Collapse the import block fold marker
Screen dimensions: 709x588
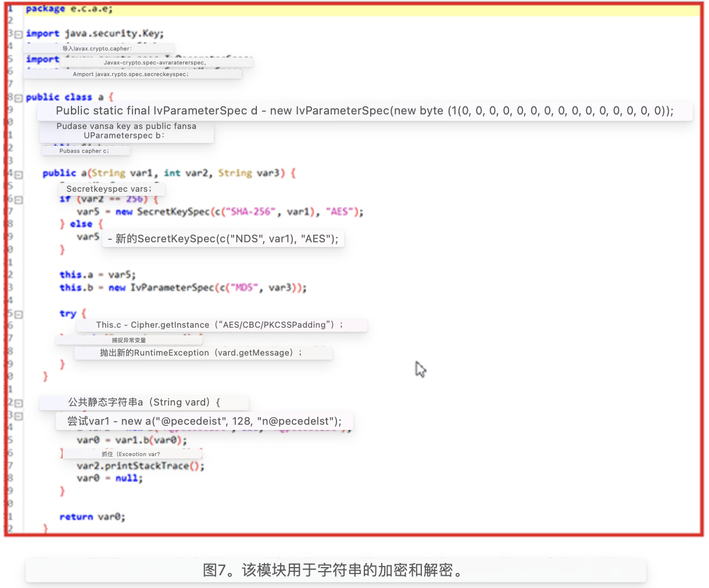pos(19,34)
